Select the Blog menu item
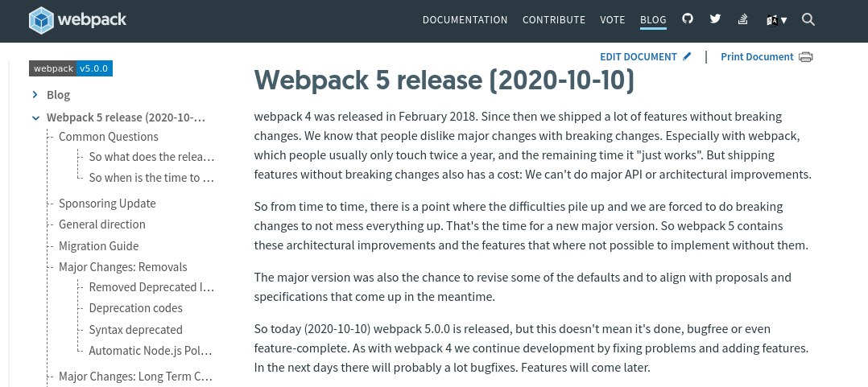868x387 pixels. pos(653,20)
